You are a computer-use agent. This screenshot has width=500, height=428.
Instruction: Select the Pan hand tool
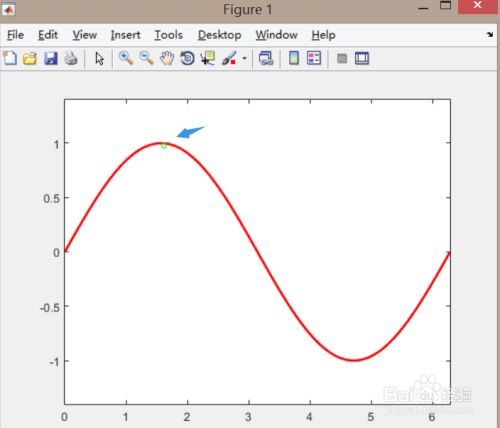click(167, 59)
